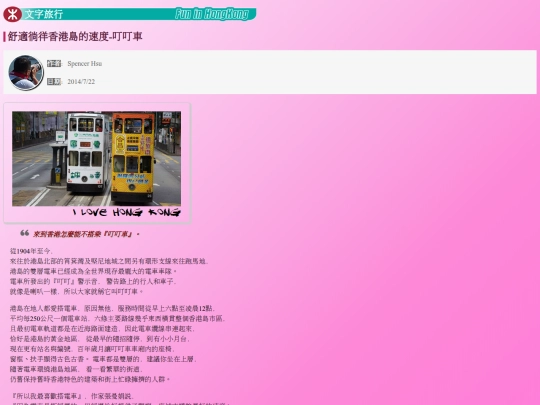This screenshot has width=540, height=405.
Task: Select the author name Spencer Hsu
Action: tap(84, 64)
